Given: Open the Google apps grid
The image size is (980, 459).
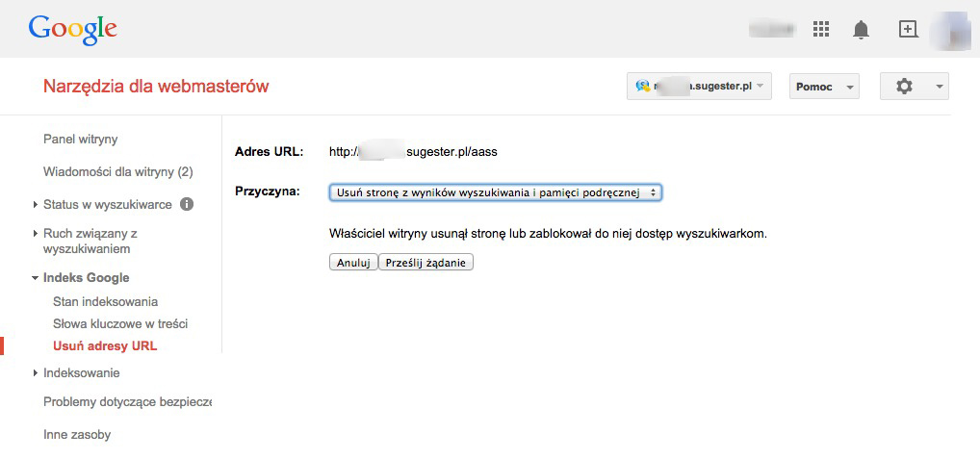Looking at the screenshot, I should 820,29.
